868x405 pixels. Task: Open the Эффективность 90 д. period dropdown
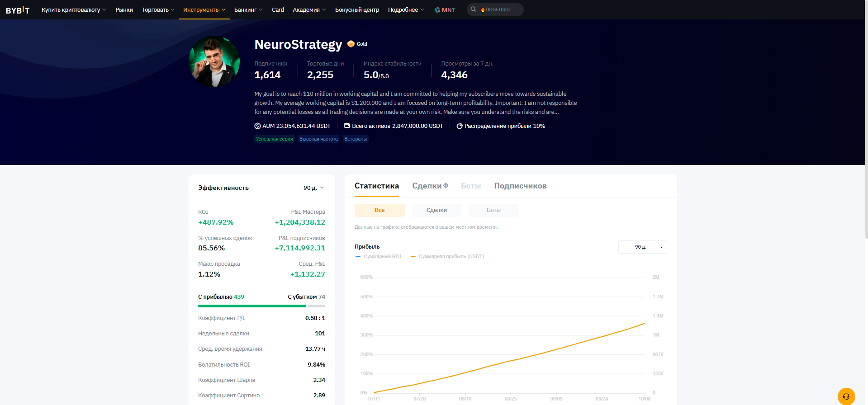[313, 188]
